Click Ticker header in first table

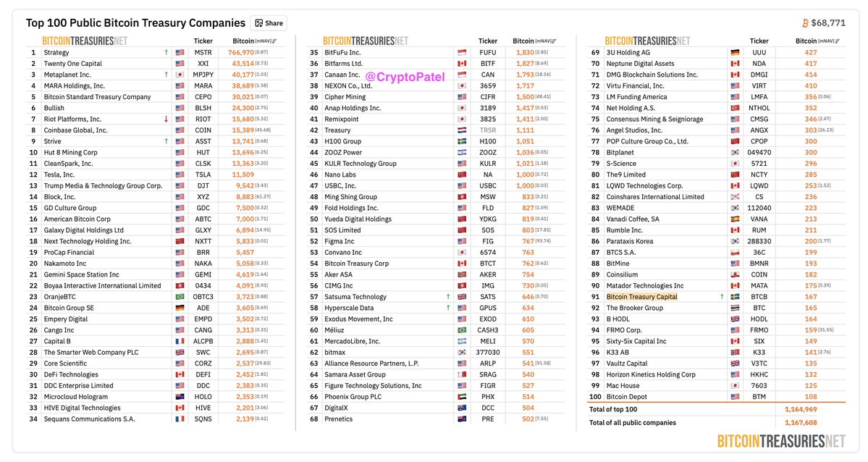203,41
